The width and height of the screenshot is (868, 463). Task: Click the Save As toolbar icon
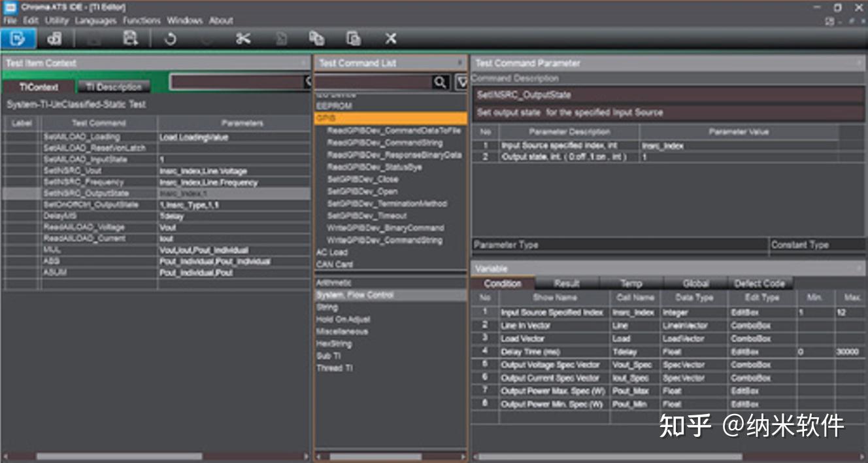pyautogui.click(x=130, y=39)
